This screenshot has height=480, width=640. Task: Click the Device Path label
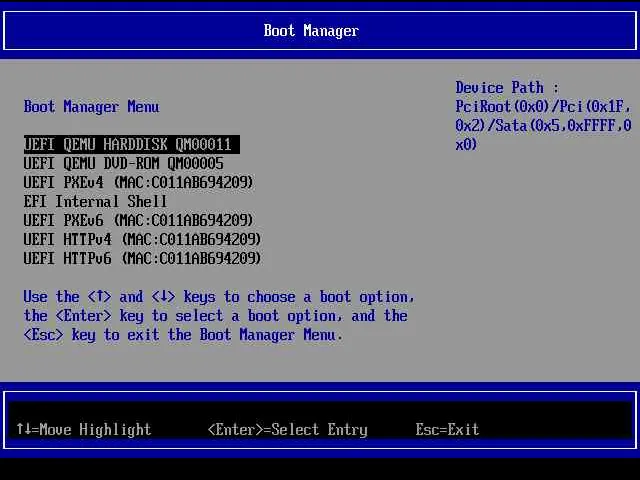point(507,88)
